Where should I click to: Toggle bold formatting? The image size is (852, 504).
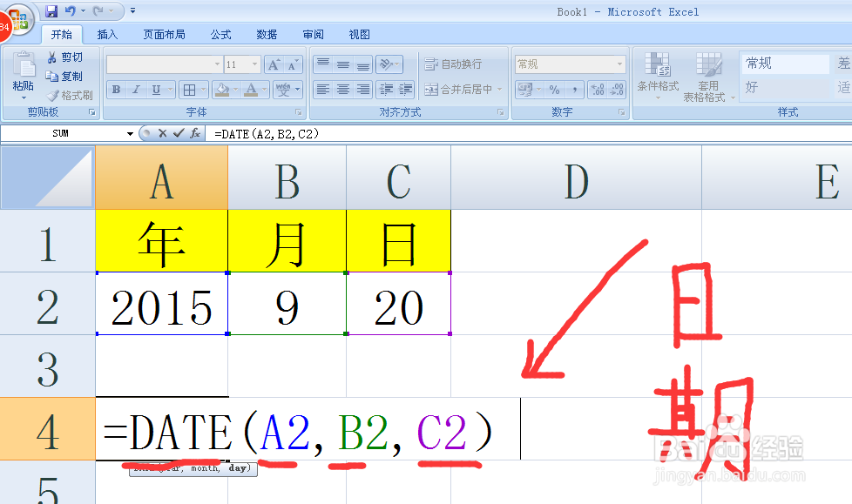(116, 90)
